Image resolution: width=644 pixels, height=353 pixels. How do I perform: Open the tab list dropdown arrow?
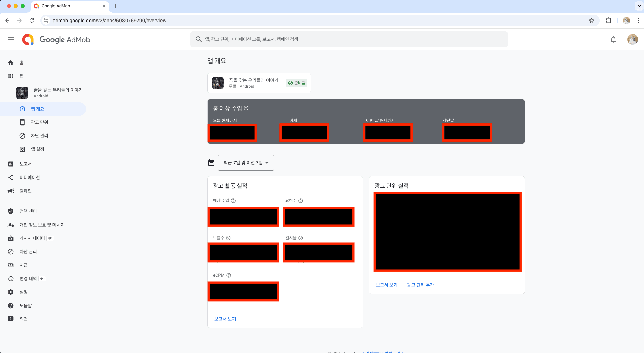639,6
